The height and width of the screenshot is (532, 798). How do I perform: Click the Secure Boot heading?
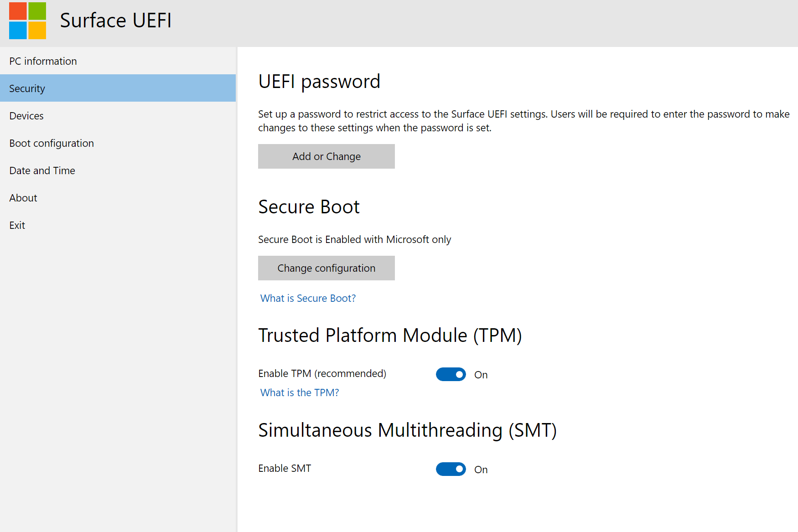[x=309, y=207]
